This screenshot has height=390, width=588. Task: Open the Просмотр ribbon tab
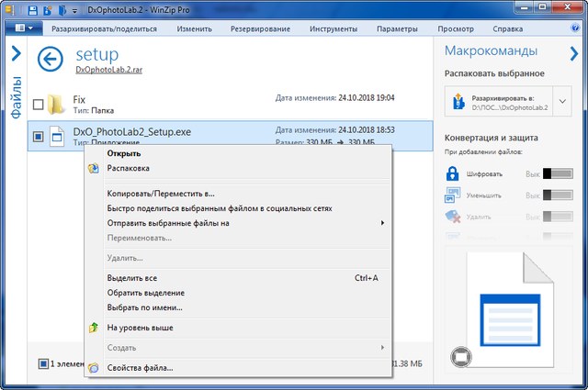[456, 28]
